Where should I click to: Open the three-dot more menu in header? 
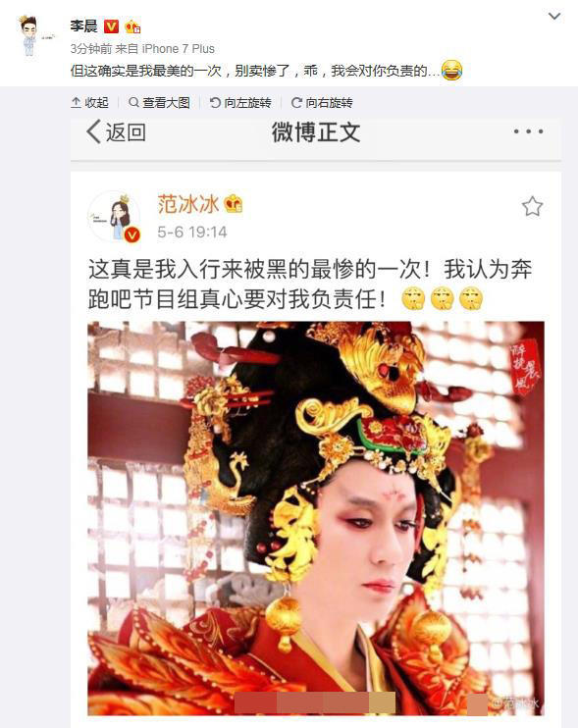point(528,131)
